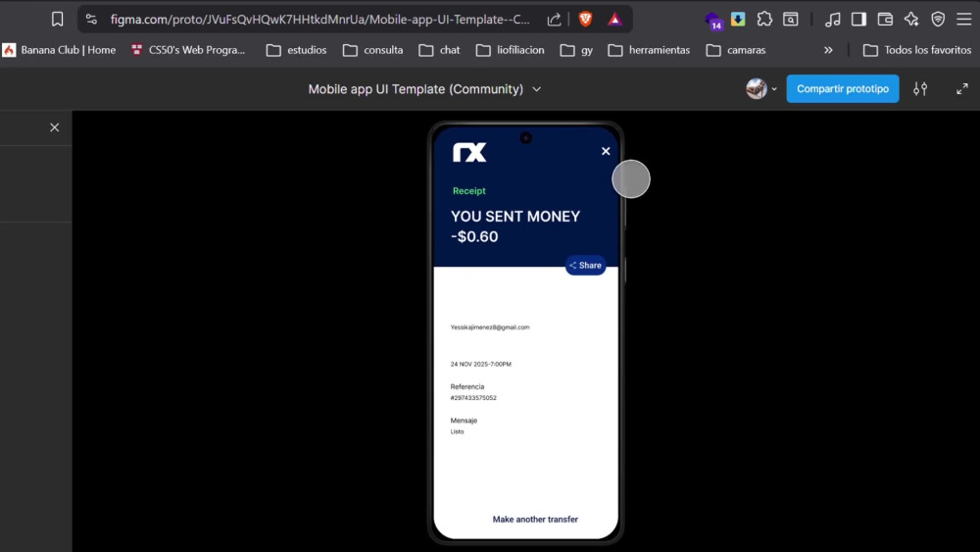
Task: Click the share page icon in address bar
Action: coord(554,20)
